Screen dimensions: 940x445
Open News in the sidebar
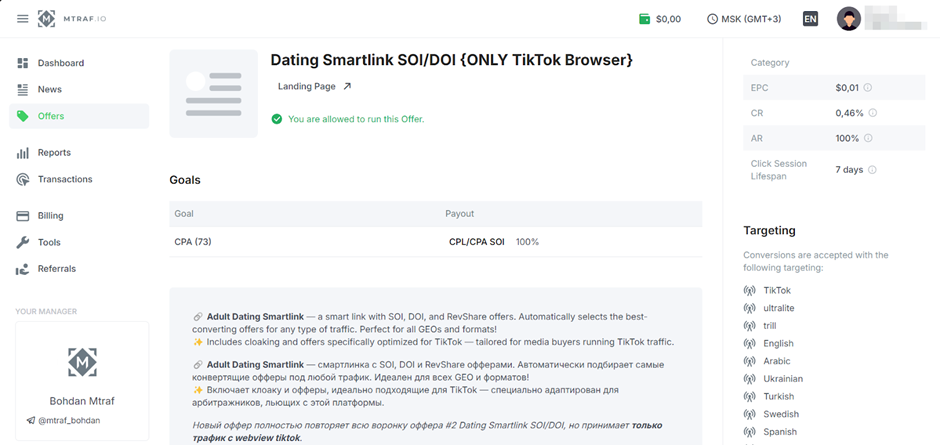coord(49,89)
